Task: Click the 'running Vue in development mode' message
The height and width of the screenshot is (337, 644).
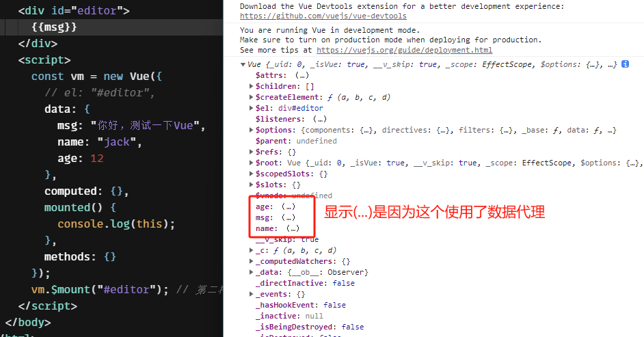Action: click(330, 30)
